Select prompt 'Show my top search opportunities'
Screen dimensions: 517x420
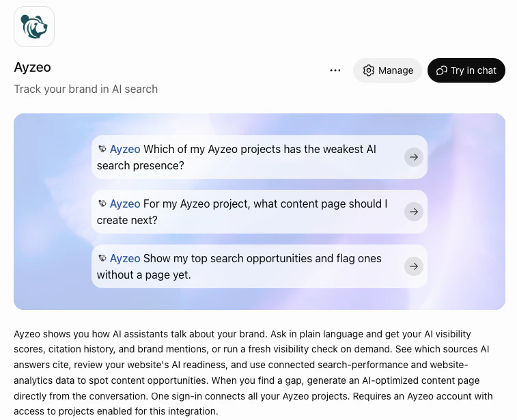click(260, 266)
